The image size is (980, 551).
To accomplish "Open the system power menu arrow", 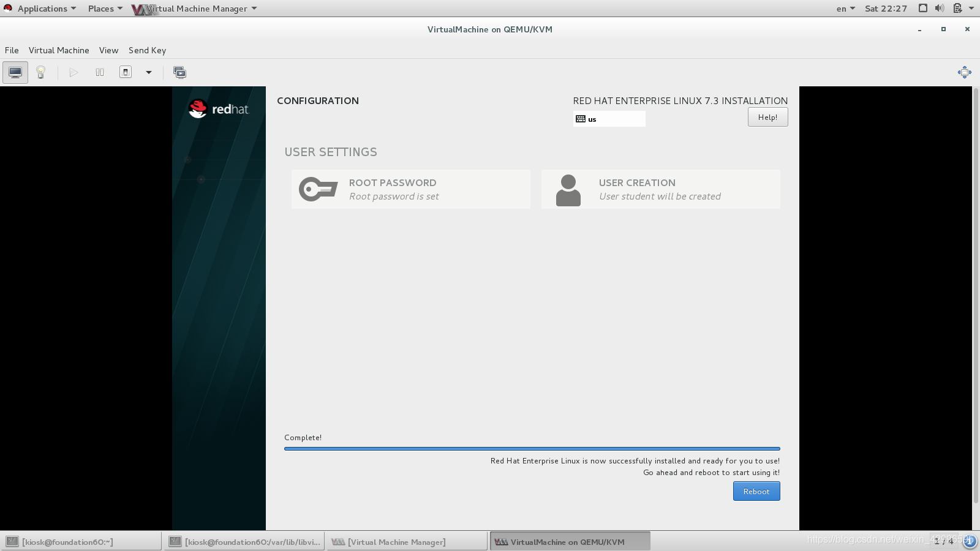I will pyautogui.click(x=971, y=9).
